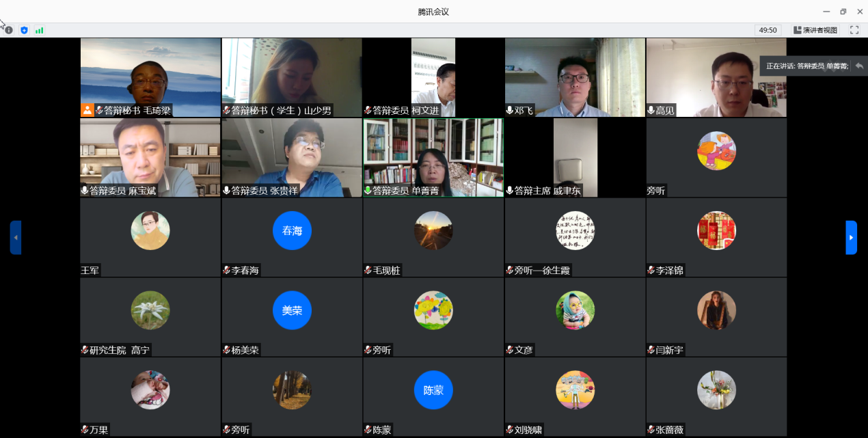Go to the next page of participants
Viewport: 868px width, 438px height.
(x=851, y=237)
